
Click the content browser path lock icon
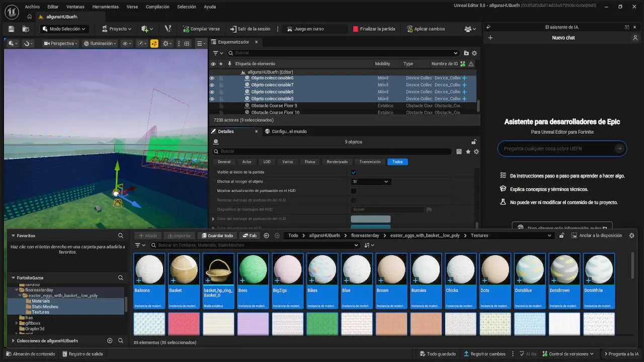[x=562, y=235]
